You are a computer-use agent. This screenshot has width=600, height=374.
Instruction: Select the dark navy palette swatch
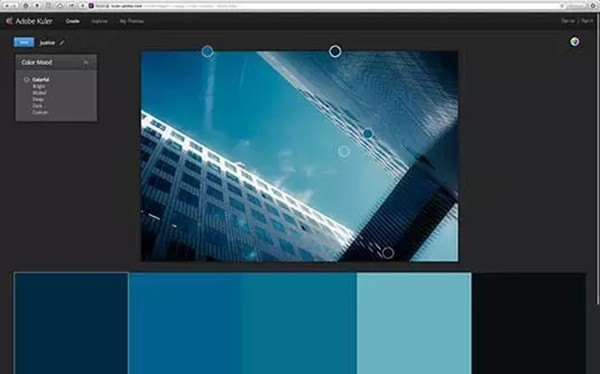(x=71, y=323)
